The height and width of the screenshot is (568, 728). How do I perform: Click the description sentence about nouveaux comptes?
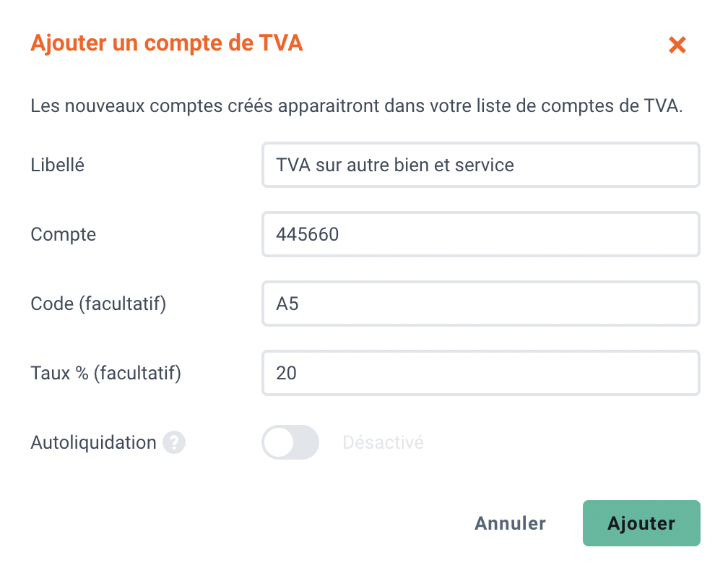[x=357, y=106]
